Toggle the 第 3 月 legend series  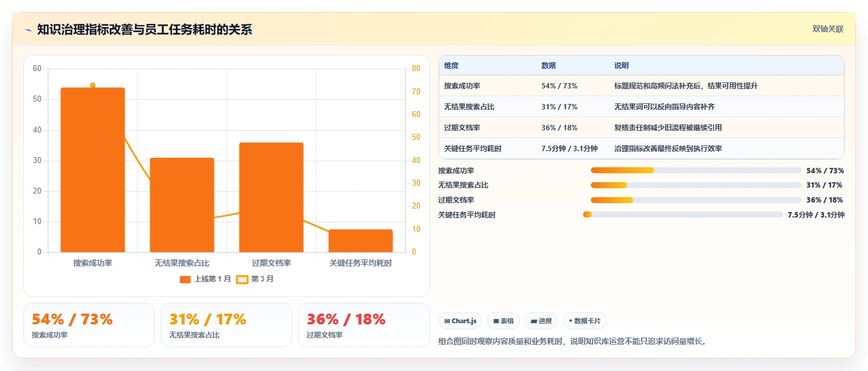tap(255, 279)
